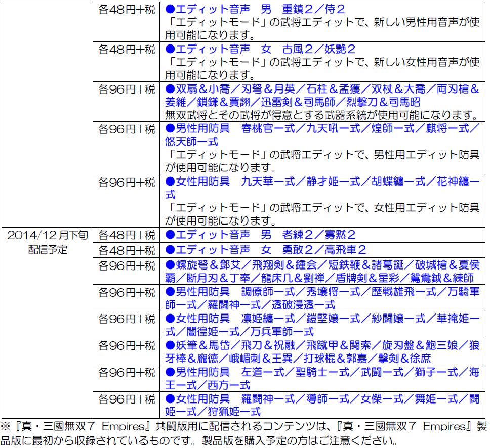Image resolution: width=490 pixels, height=448 pixels.
Task: Click the continuation line 式／闇徨姫一式／万兵軍師一式
Action: [239, 332]
